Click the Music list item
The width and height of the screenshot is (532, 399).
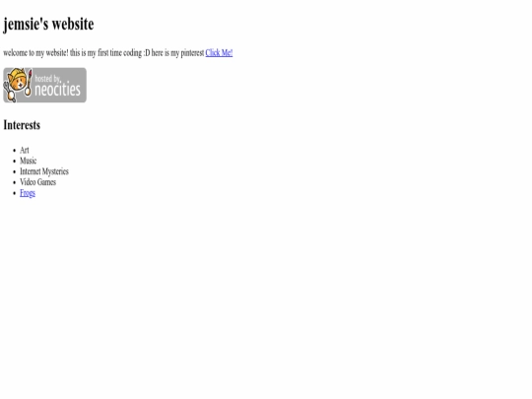coord(29,161)
